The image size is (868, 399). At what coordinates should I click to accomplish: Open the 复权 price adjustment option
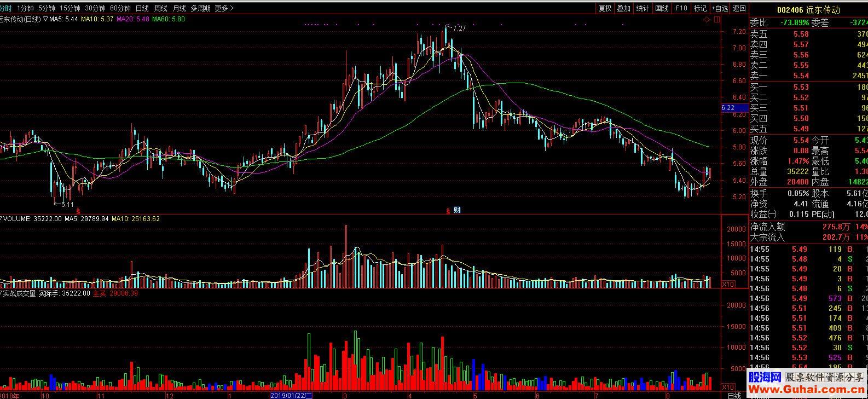[x=605, y=8]
